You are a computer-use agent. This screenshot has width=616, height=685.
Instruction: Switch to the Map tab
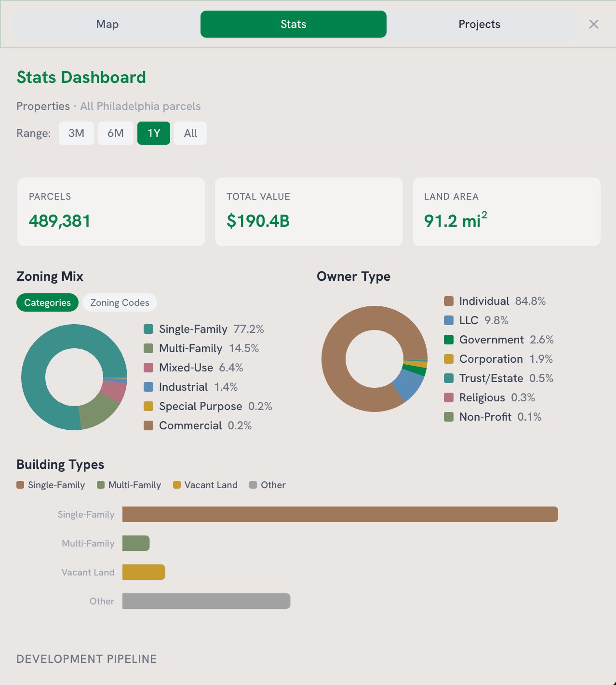coord(107,24)
